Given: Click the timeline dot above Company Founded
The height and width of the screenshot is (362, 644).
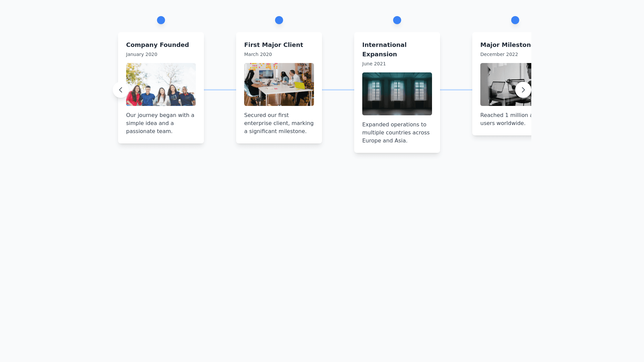Looking at the screenshot, I should click(x=161, y=20).
